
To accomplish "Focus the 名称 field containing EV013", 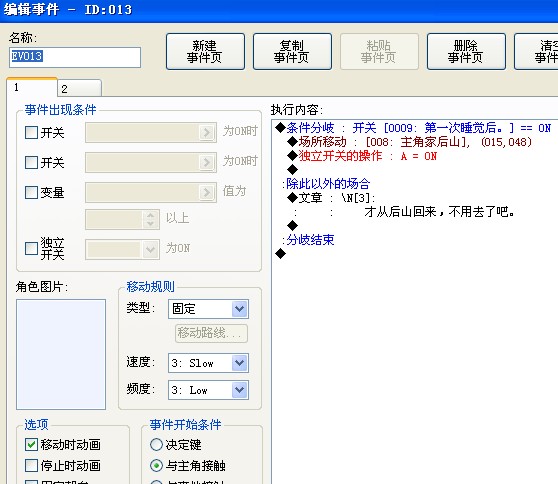I will pyautogui.click(x=75, y=57).
